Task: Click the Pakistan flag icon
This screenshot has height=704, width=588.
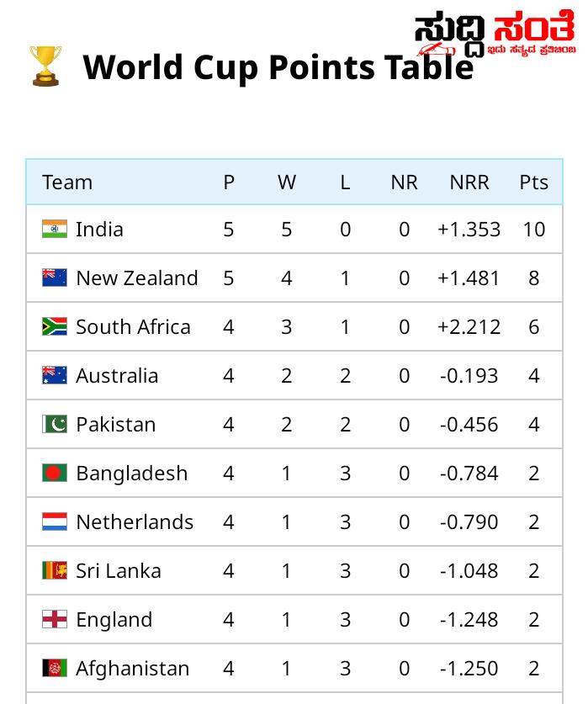Action: point(55,424)
